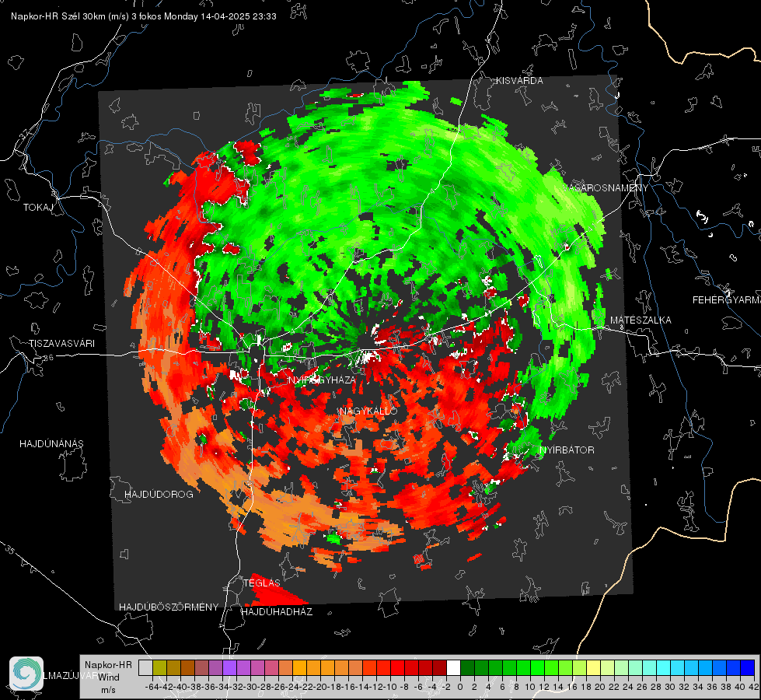Select the TISZAVASVÁRI label on the map

point(61,344)
